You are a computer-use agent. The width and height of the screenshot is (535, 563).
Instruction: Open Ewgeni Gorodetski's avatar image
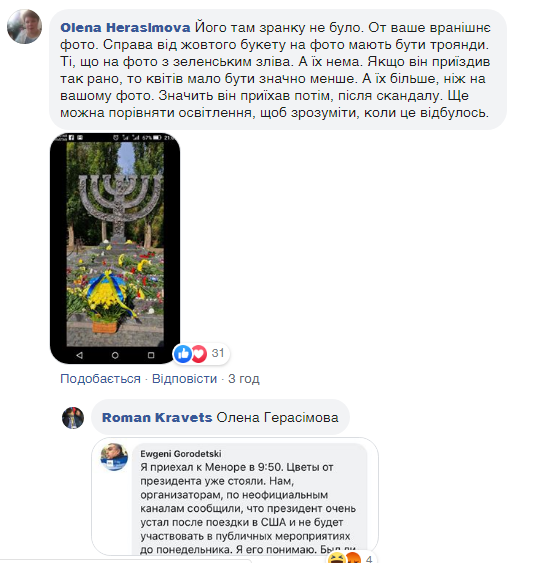point(114,457)
